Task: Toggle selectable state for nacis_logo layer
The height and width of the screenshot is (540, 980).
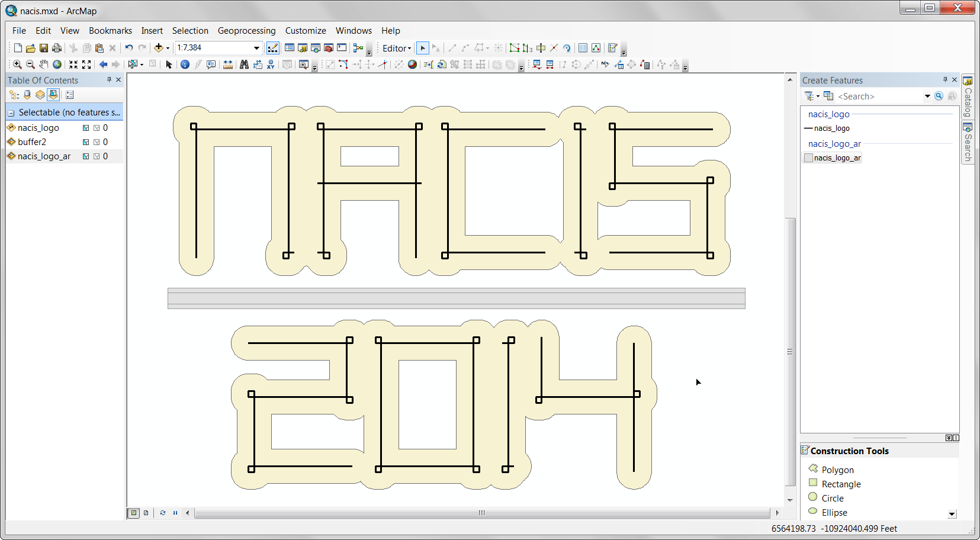Action: pos(86,128)
